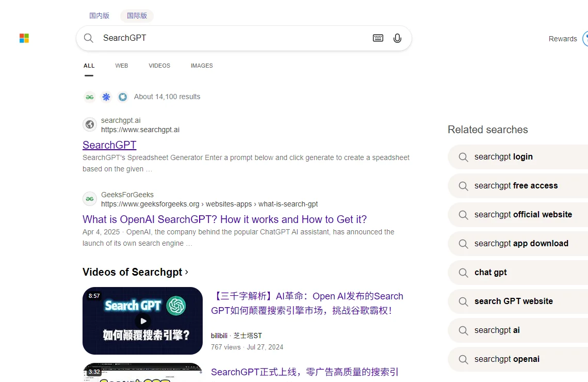Screen dimensions: 588x382
Task: Select the IMAGES results tab
Action: coord(202,66)
